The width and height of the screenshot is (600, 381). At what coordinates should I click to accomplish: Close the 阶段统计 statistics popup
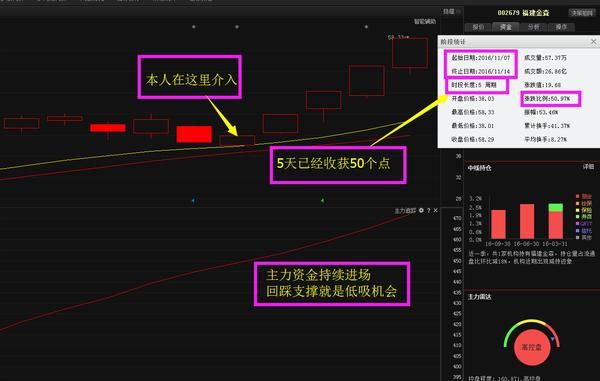click(x=593, y=41)
